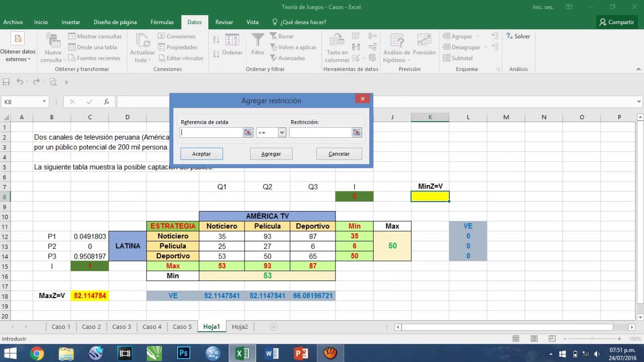
Task: Open the Insertar ribbon tab
Action: (70, 22)
